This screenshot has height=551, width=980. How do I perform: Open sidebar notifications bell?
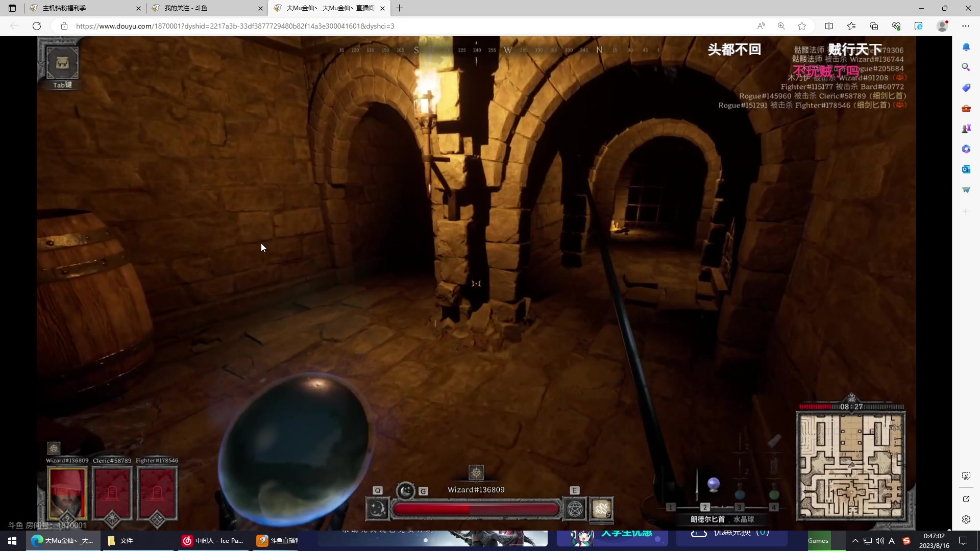point(966,47)
